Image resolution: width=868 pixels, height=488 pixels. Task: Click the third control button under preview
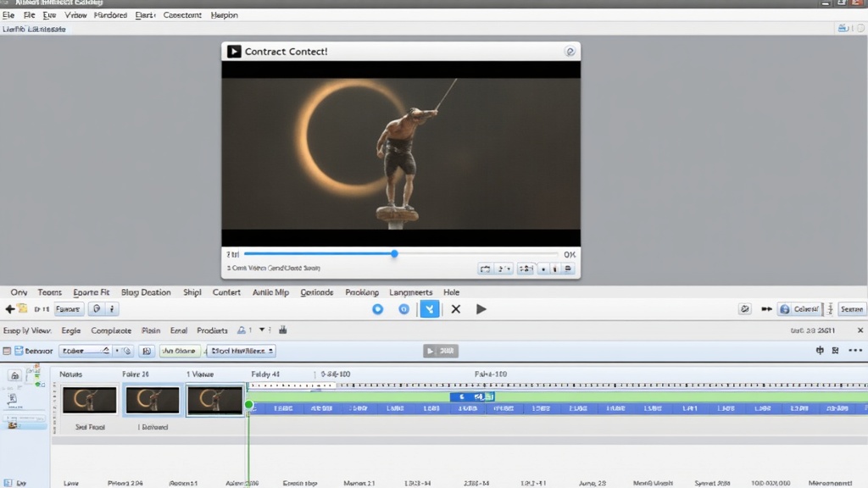(526, 269)
